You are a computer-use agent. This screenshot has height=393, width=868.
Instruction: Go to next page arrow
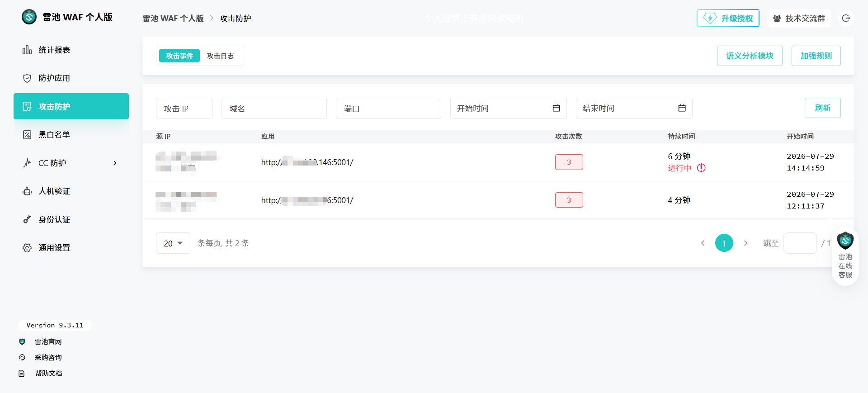[x=746, y=243]
